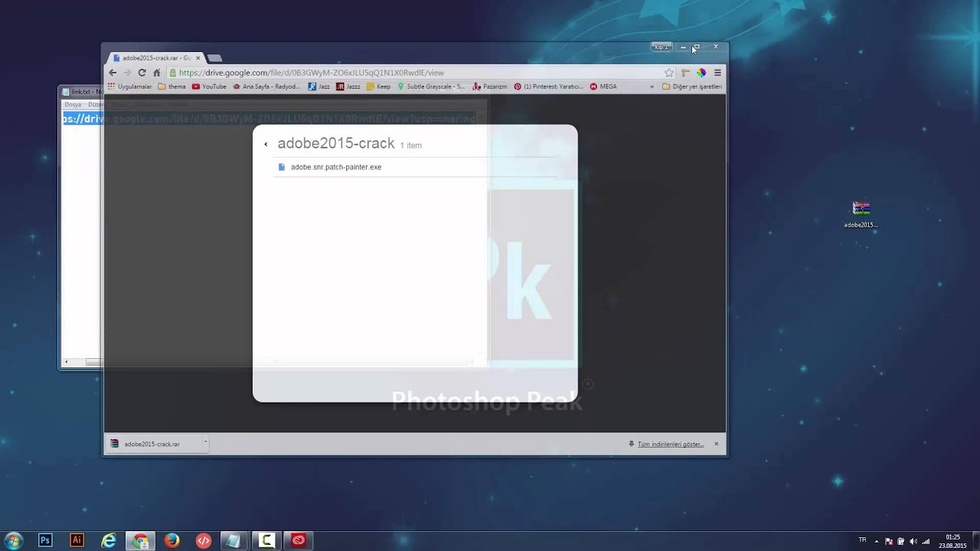Open the Subtle Grayscale bookmark

coord(431,86)
